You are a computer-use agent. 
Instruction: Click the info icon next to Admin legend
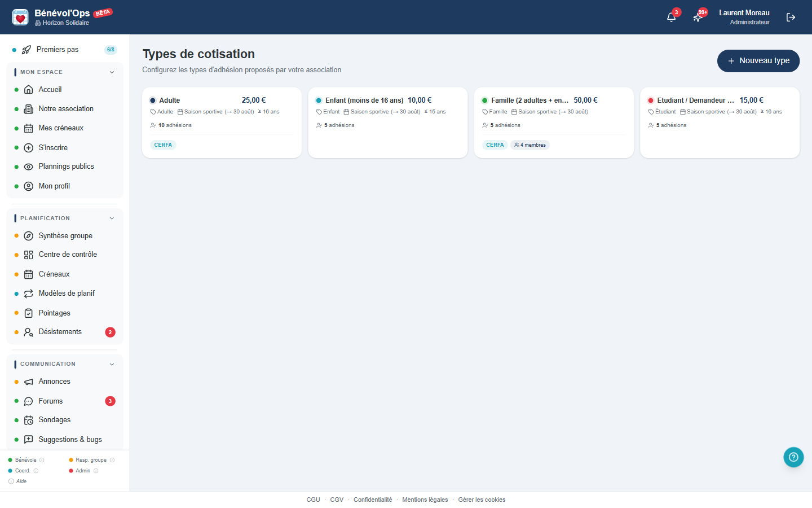click(96, 471)
